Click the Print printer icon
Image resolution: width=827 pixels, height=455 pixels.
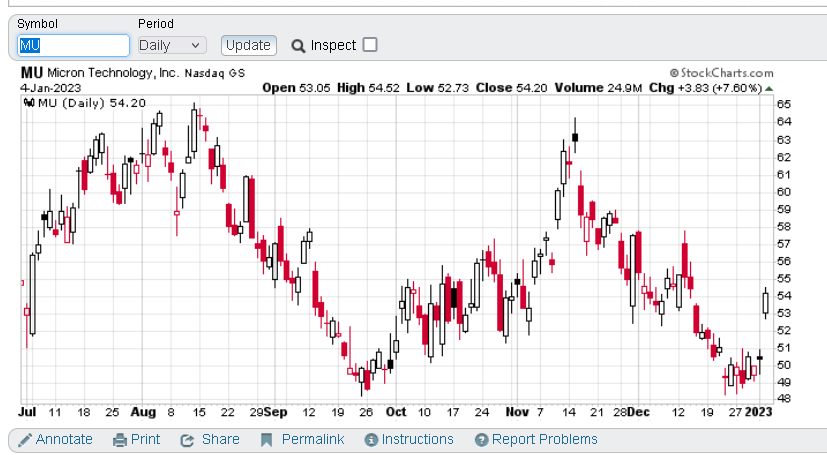[120, 440]
